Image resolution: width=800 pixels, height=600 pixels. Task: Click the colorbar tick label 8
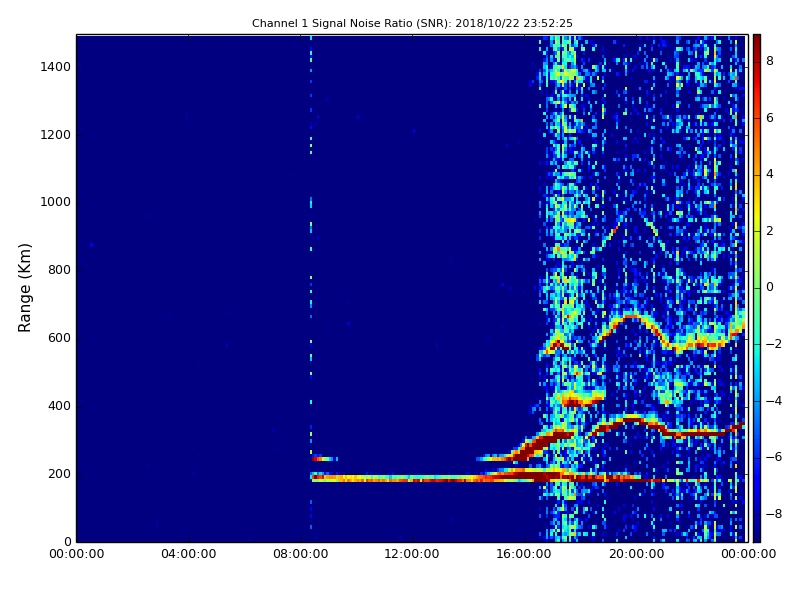pos(770,61)
